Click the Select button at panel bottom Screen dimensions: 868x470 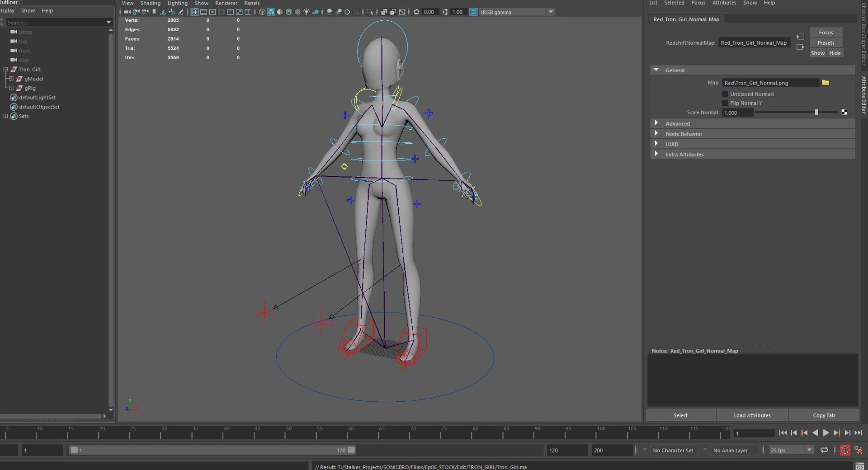click(x=680, y=415)
